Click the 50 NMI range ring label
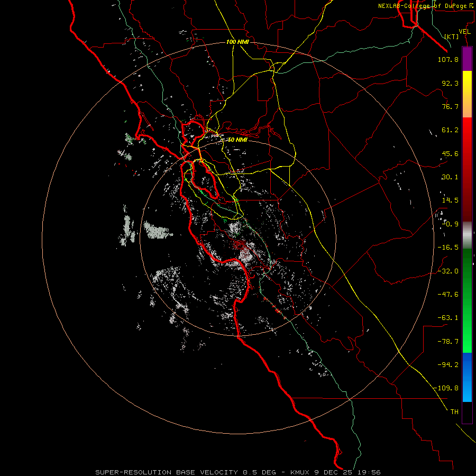The height and width of the screenshot is (476, 476). point(237,140)
